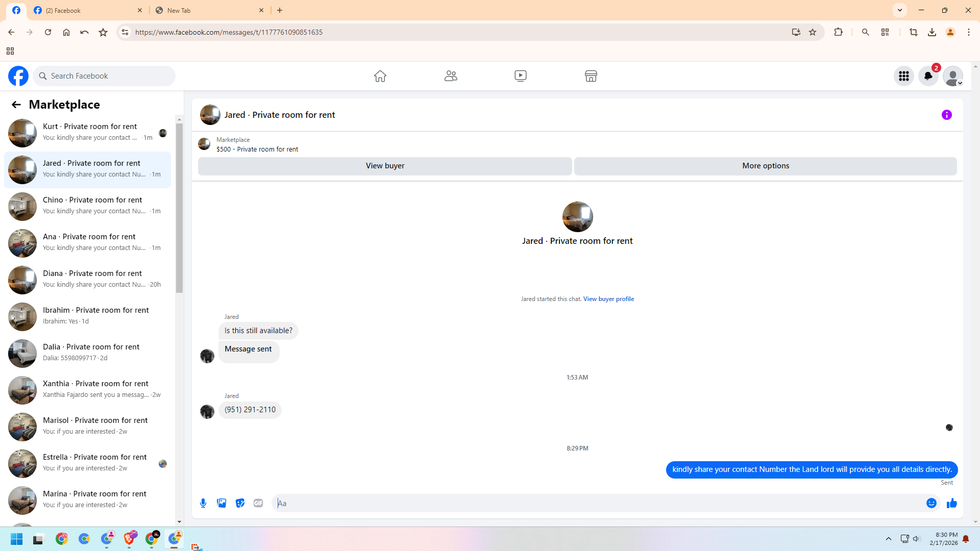
Task: Open conversation information purple icon
Action: pyautogui.click(x=946, y=115)
